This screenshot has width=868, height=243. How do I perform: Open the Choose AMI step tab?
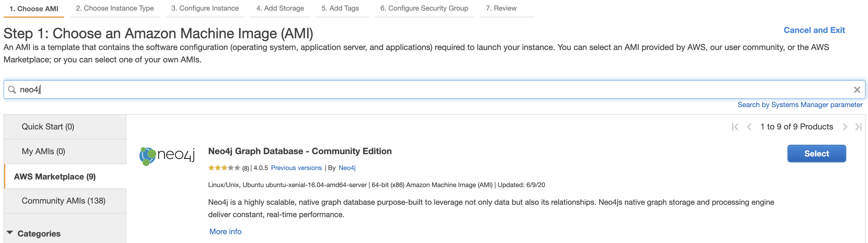tap(34, 9)
